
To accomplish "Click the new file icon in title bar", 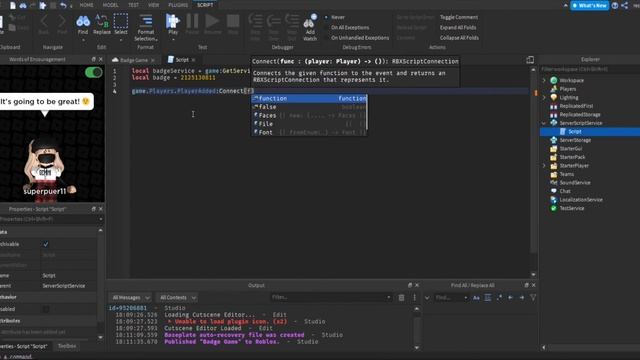I will [13, 5].
